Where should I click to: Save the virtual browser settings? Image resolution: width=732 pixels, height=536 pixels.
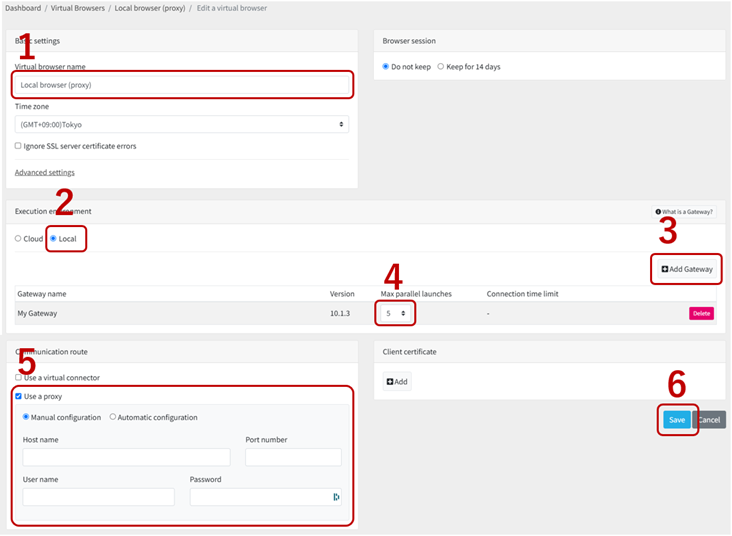pos(677,420)
